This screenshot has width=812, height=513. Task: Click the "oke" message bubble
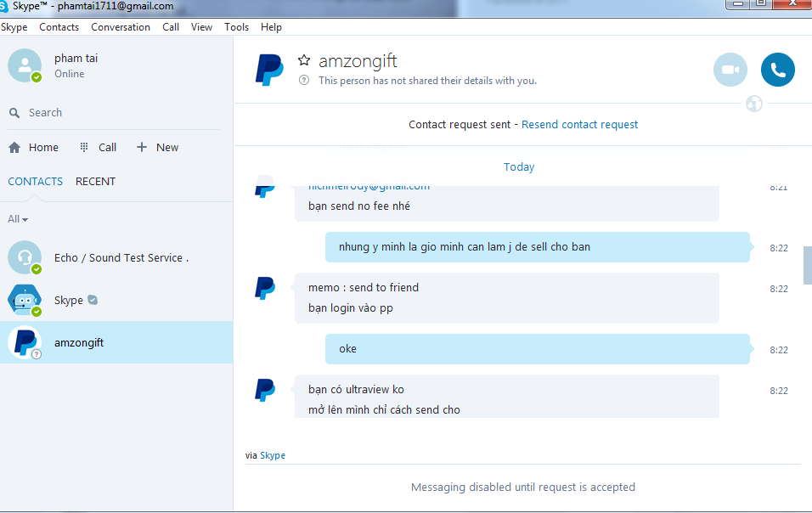537,349
